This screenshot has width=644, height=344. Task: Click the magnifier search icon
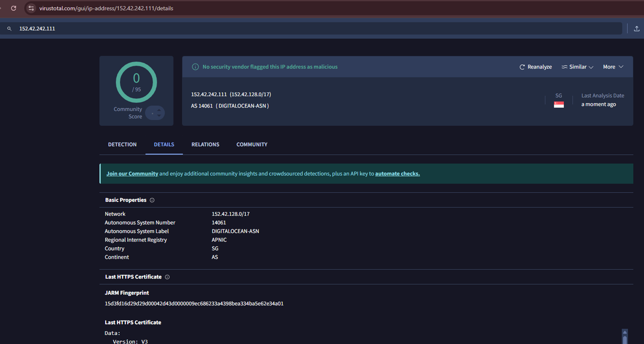click(x=9, y=28)
